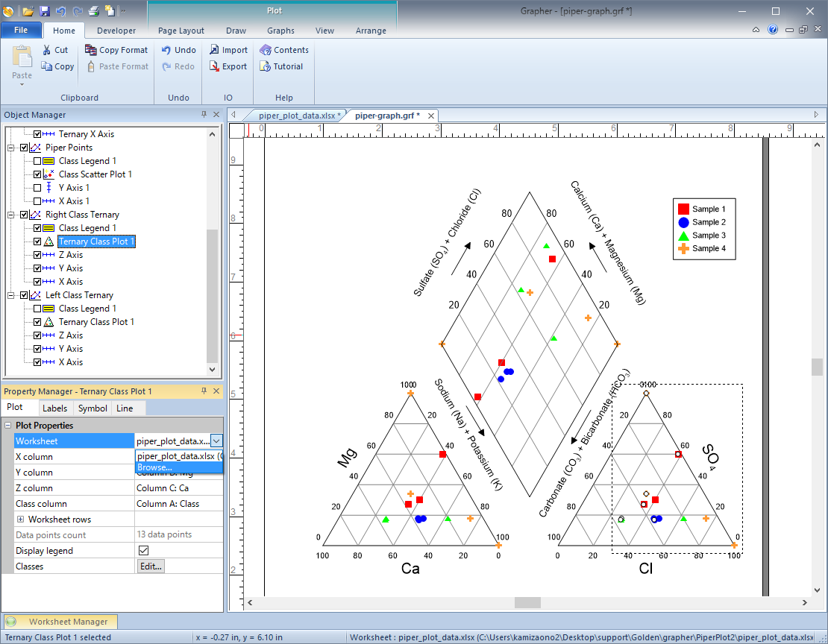Select Ternary Class Plot 1 under Left Class Ternary
This screenshot has height=644, width=828.
point(96,322)
